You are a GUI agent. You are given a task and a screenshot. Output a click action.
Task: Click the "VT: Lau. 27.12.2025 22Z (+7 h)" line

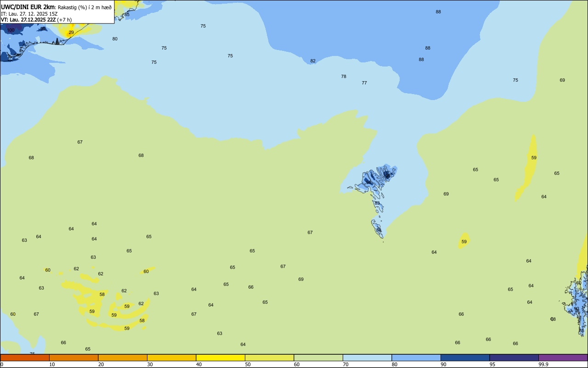pyautogui.click(x=36, y=20)
